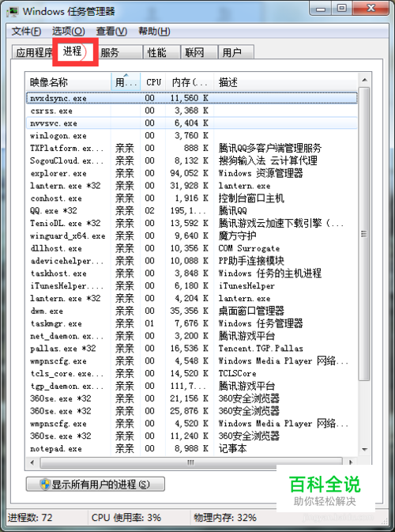The width and height of the screenshot is (395, 532).
Task: Sort by user name column header
Action: [126, 82]
